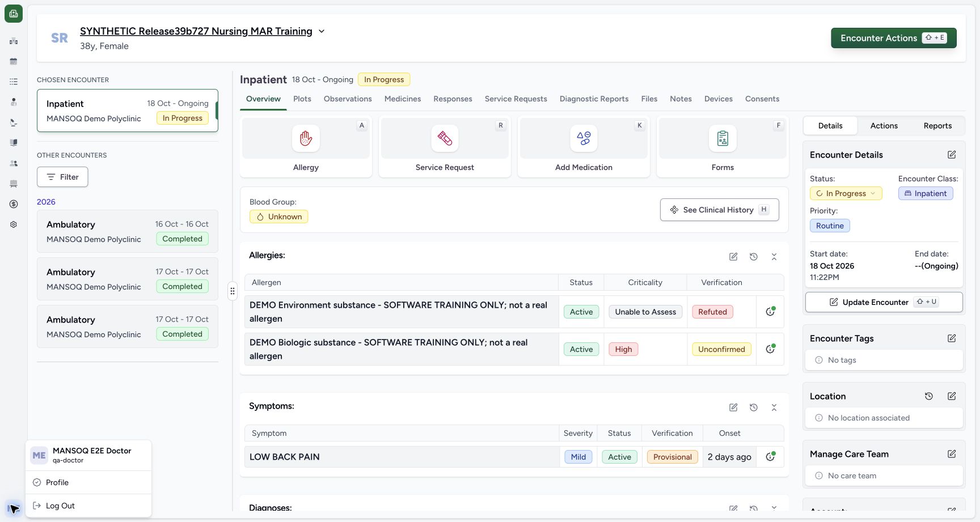Collapse the Symptoms section
The image size is (980, 522).
coord(774,408)
